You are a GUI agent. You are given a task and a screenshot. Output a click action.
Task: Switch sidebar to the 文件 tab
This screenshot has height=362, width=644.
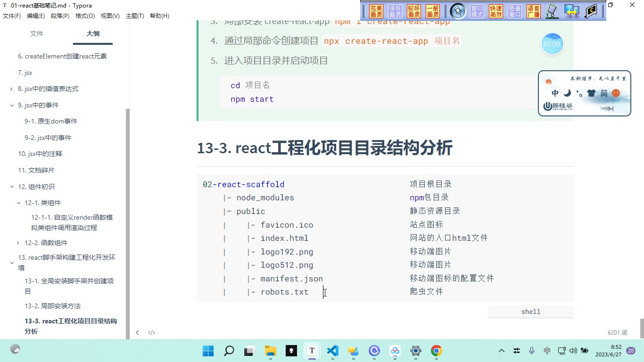click(37, 33)
